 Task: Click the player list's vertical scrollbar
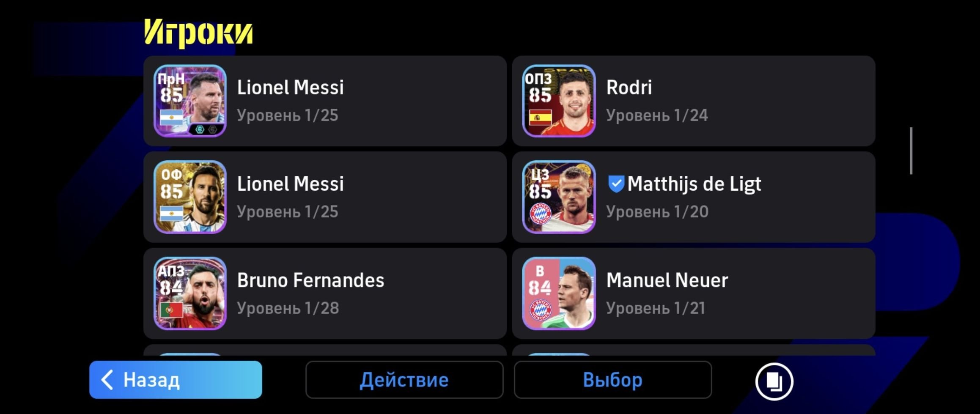pos(911,151)
